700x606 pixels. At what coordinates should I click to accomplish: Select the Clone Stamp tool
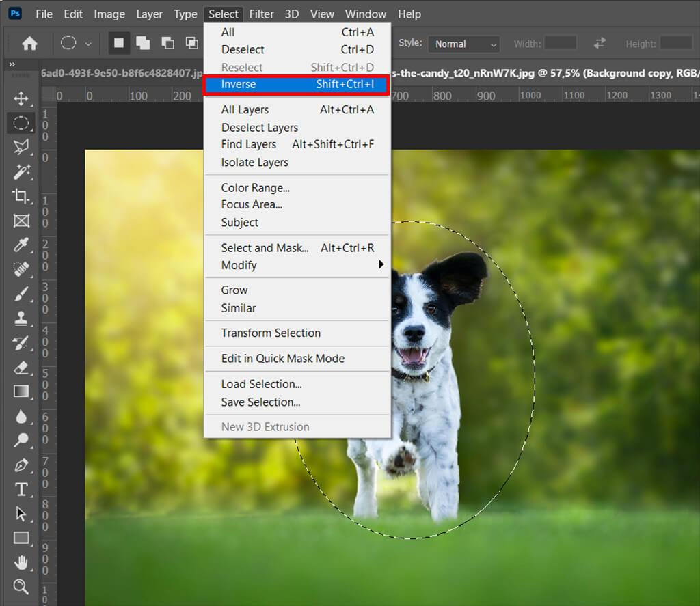[x=21, y=318]
